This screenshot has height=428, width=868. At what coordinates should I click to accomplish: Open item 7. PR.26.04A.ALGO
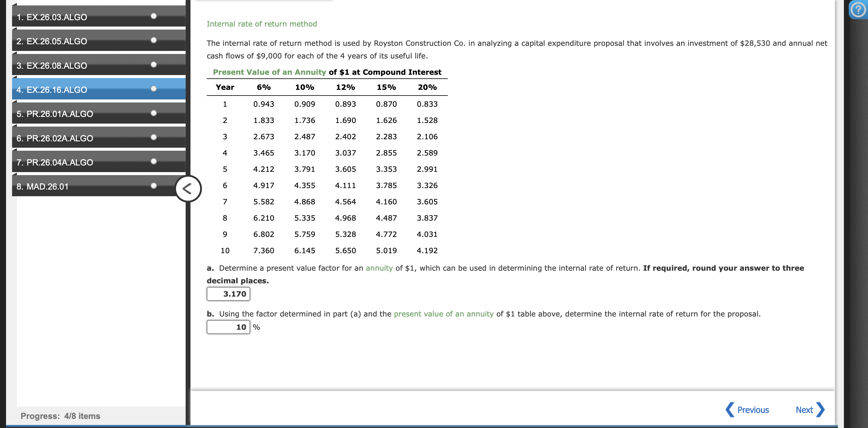tap(55, 162)
